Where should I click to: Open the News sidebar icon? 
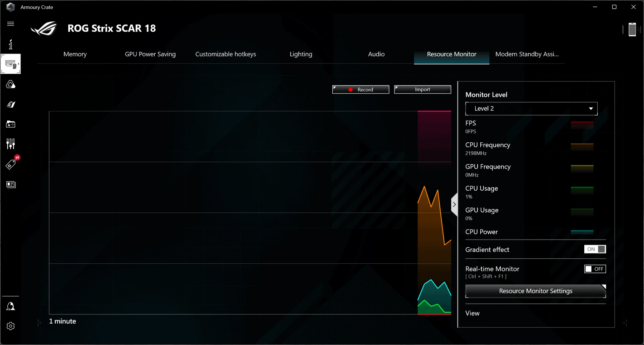[x=11, y=184]
